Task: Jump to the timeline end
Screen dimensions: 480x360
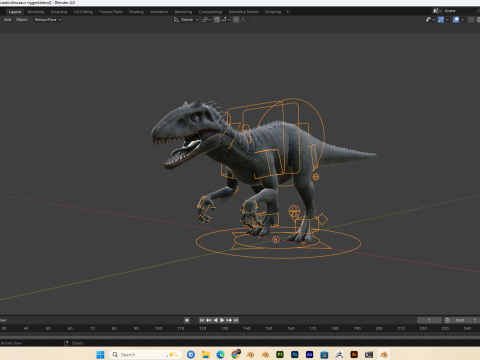Action: click(x=236, y=320)
